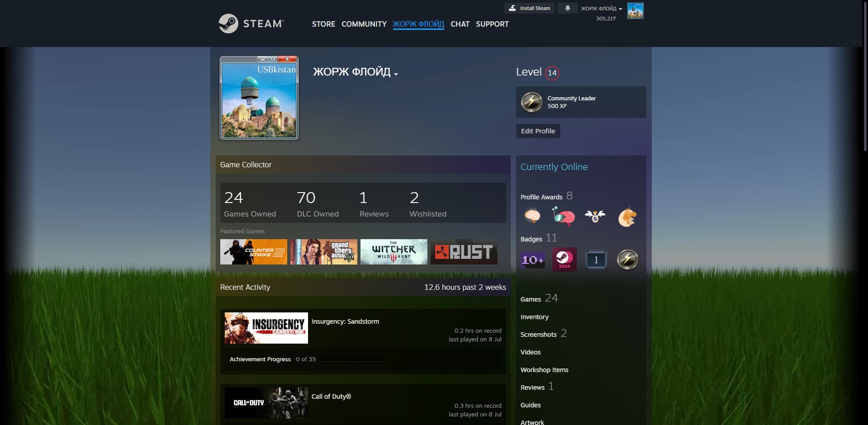Open the Screenshots link in sidebar
Screen dimensions: 868x425
pyautogui.click(x=538, y=335)
